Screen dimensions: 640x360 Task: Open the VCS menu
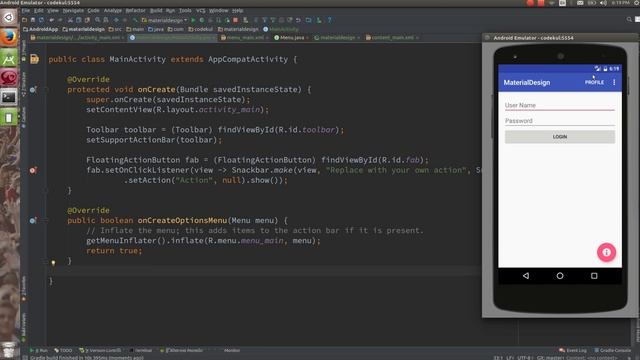point(201,11)
